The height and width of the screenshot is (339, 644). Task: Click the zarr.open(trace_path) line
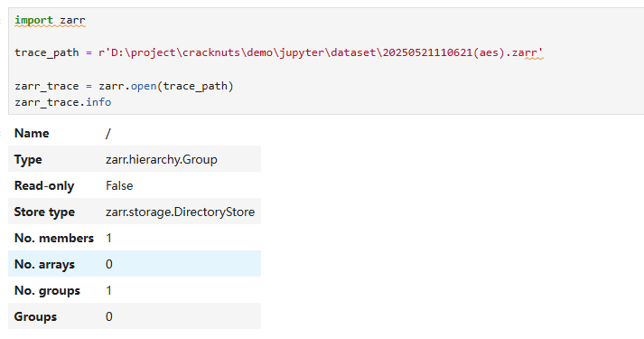(124, 86)
